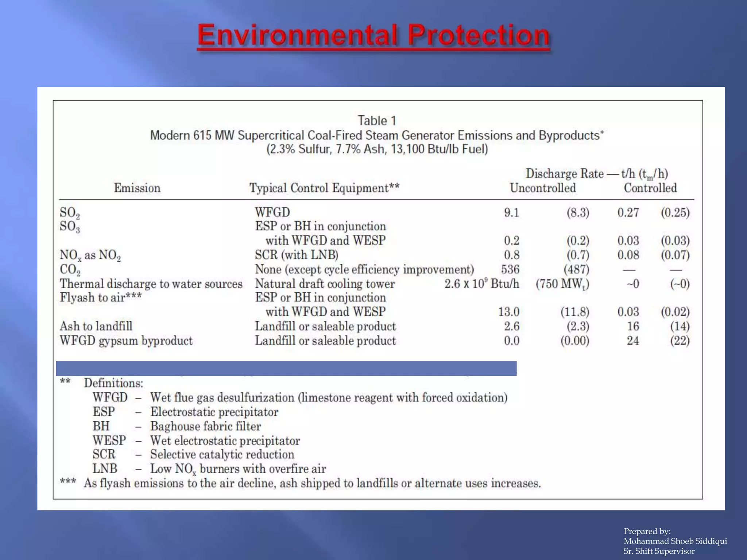Click the Controlled column header
The image size is (747, 560).
[650, 188]
